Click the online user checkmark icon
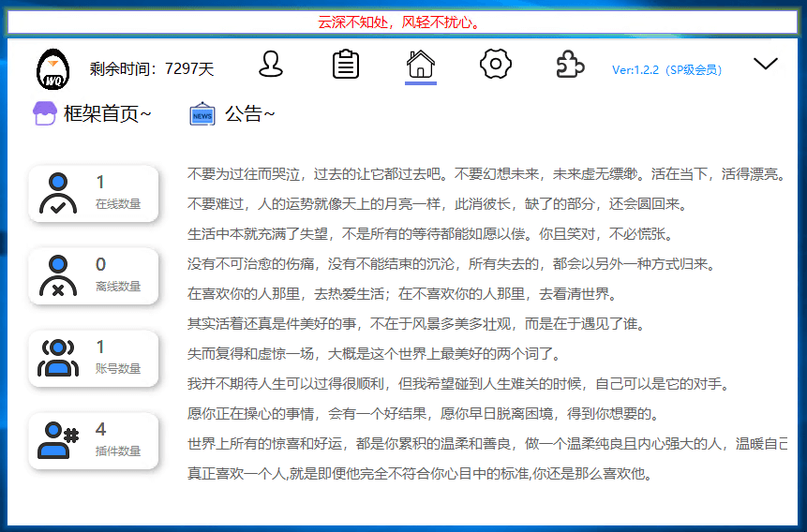The width and height of the screenshot is (807, 532). (x=58, y=194)
